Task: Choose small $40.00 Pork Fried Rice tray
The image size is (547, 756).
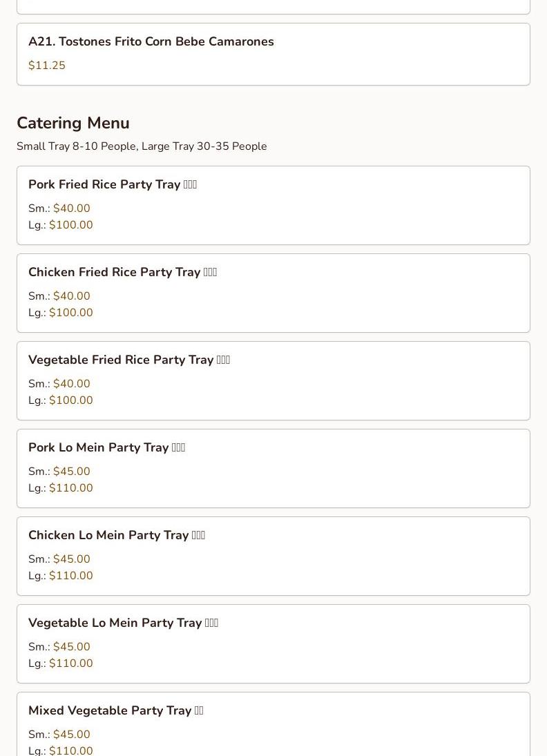Action: click(x=71, y=209)
